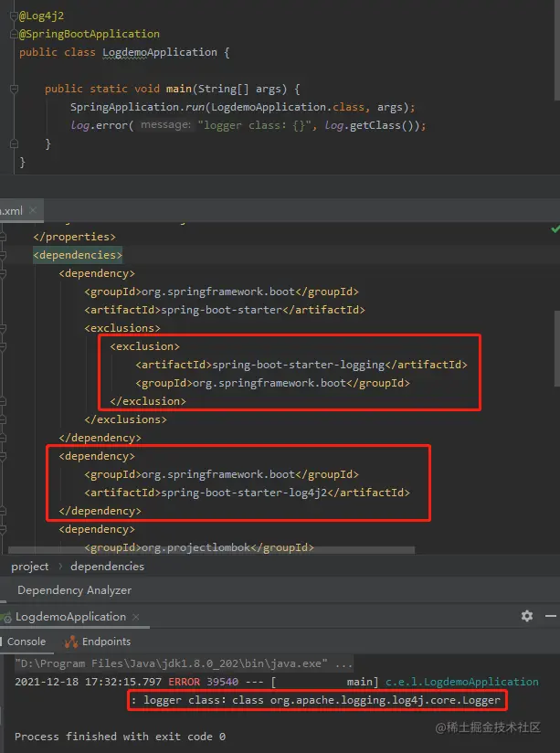Close the LogdemoApplication run tab
Image resolution: width=560 pixels, height=753 pixels.
[136, 617]
